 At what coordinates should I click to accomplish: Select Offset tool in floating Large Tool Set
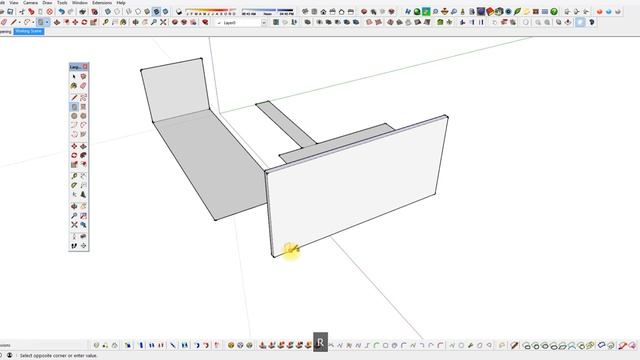pos(83,164)
